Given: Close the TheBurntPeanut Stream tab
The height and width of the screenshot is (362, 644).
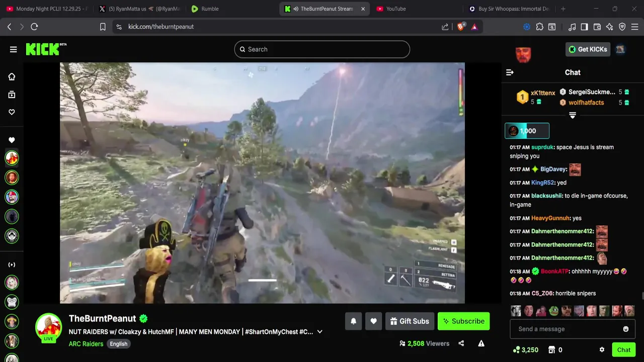Looking at the screenshot, I should pyautogui.click(x=363, y=9).
